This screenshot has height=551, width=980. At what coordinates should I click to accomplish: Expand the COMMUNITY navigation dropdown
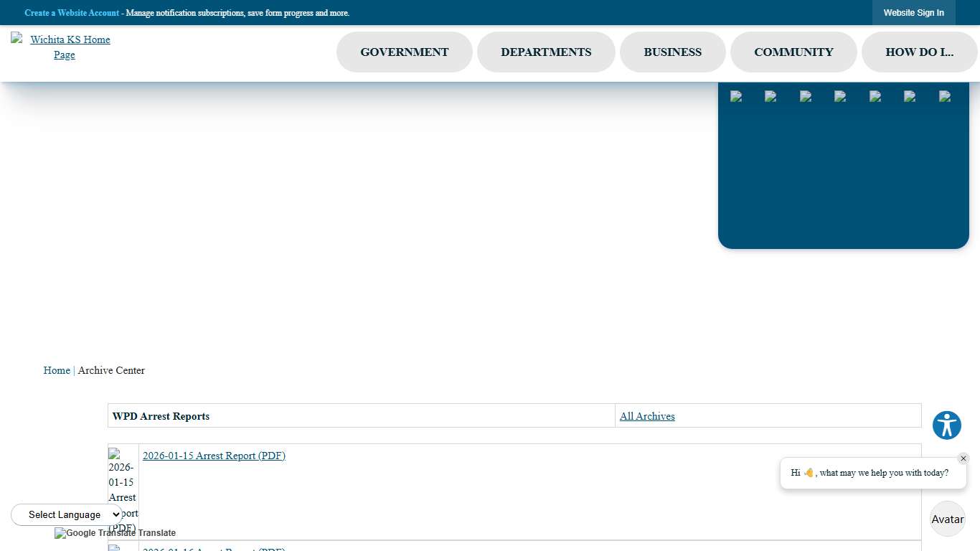pyautogui.click(x=793, y=52)
